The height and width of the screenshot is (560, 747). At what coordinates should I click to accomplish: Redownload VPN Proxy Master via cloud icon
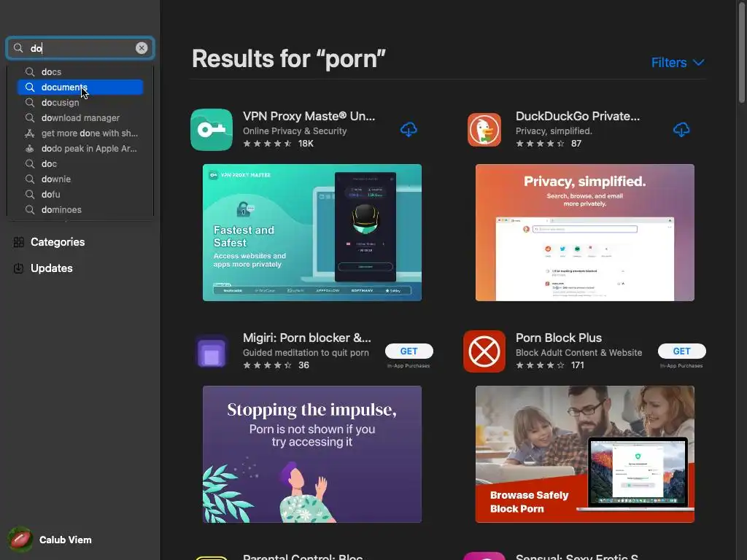click(x=409, y=130)
